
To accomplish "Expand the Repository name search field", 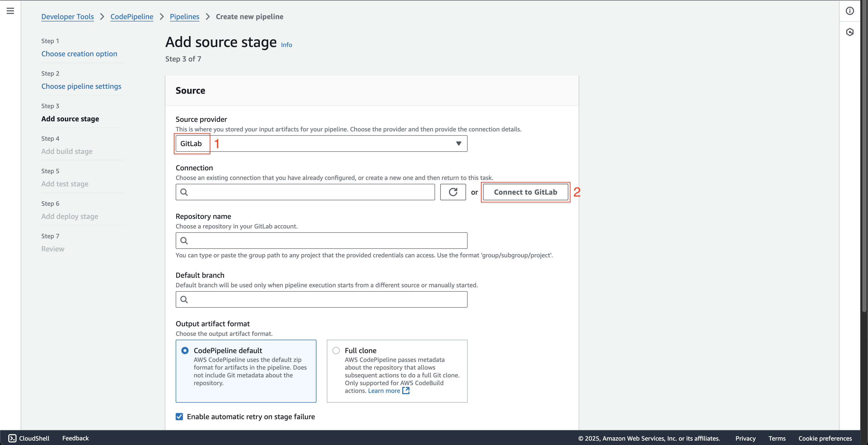I will 321,240.
